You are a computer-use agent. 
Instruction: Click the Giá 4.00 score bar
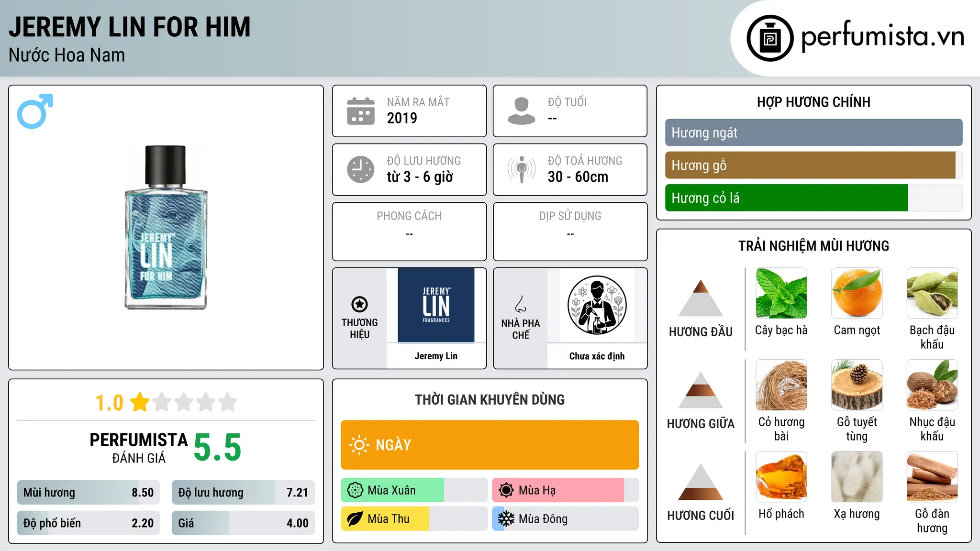243,523
